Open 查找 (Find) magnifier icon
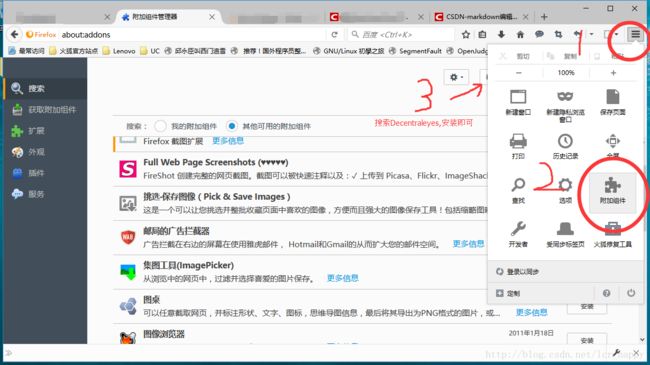This screenshot has width=650, height=365. tap(518, 191)
